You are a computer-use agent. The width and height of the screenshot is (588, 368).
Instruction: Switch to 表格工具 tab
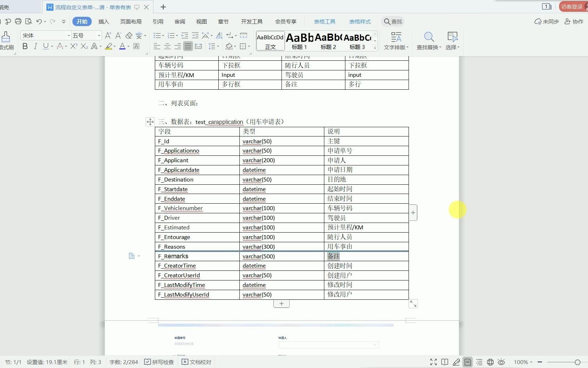(324, 21)
